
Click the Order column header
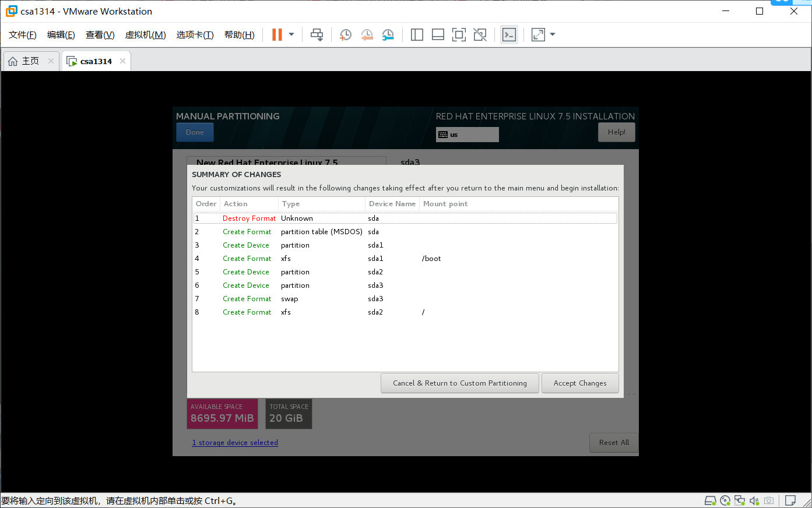[206, 204]
